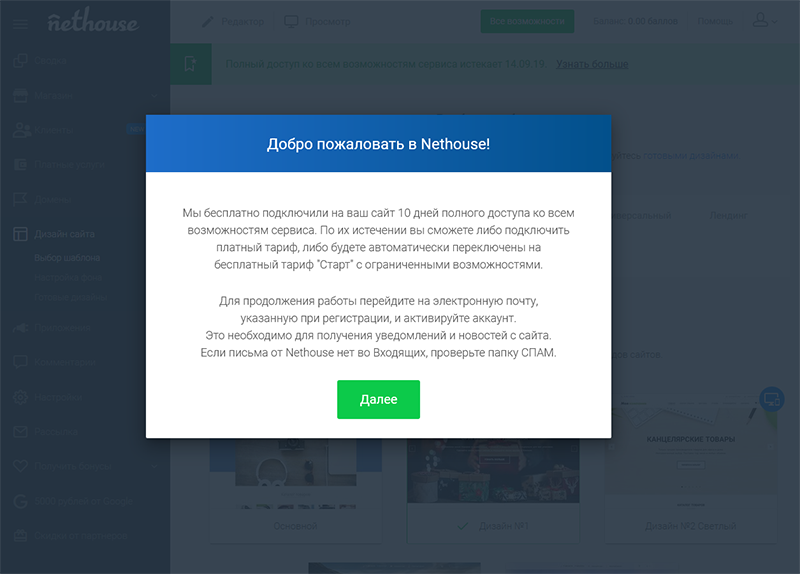Click the Приложения plug icon
This screenshot has width=800, height=574.
point(20,328)
